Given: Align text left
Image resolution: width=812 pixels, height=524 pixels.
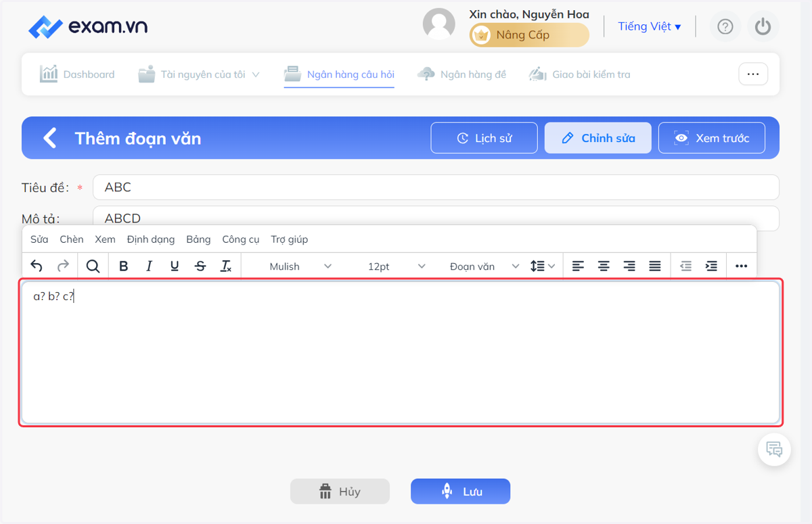Looking at the screenshot, I should coord(578,266).
